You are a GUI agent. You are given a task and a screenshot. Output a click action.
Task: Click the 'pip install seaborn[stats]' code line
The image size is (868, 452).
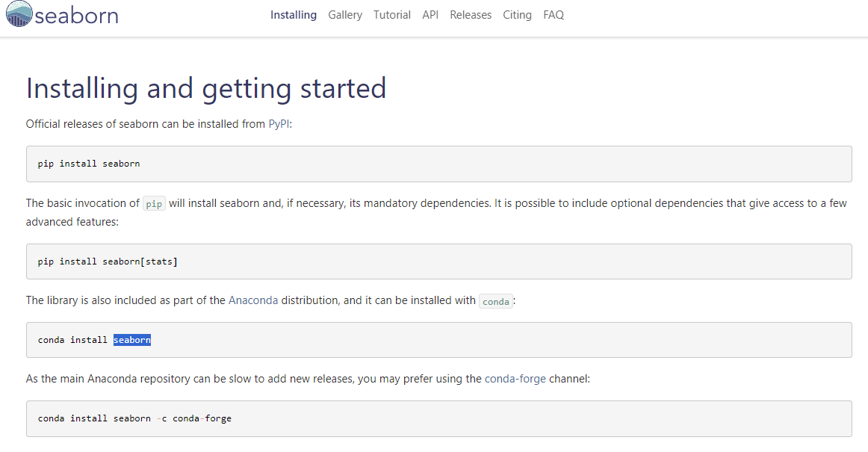click(x=108, y=261)
